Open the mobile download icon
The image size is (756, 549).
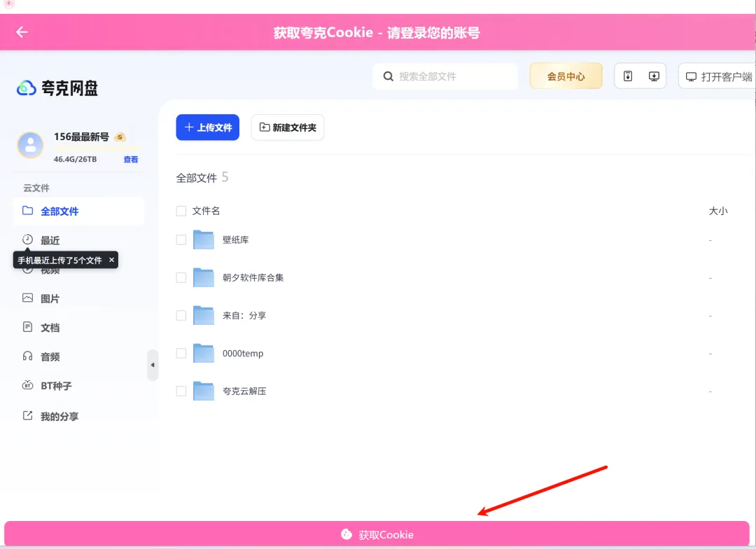tap(628, 76)
